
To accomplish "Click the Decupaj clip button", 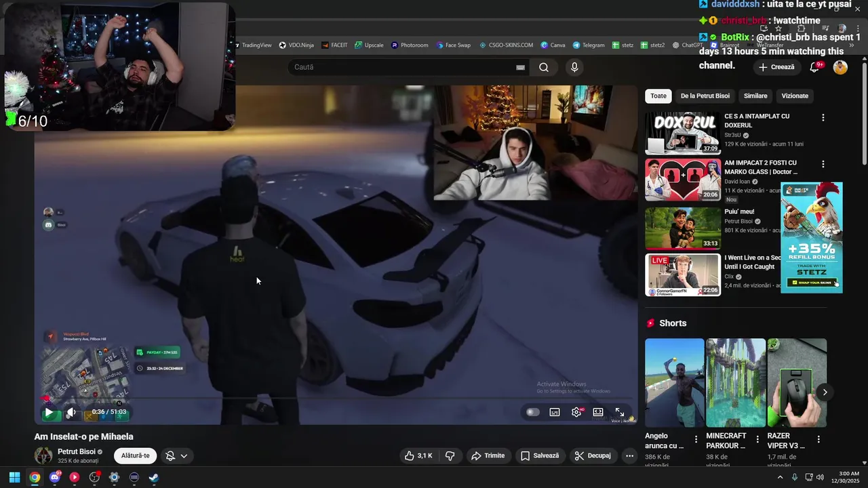I will (x=593, y=455).
